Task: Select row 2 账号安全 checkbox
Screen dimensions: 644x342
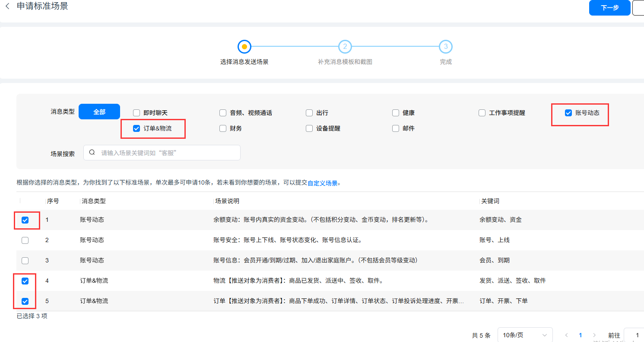Action: pos(25,240)
